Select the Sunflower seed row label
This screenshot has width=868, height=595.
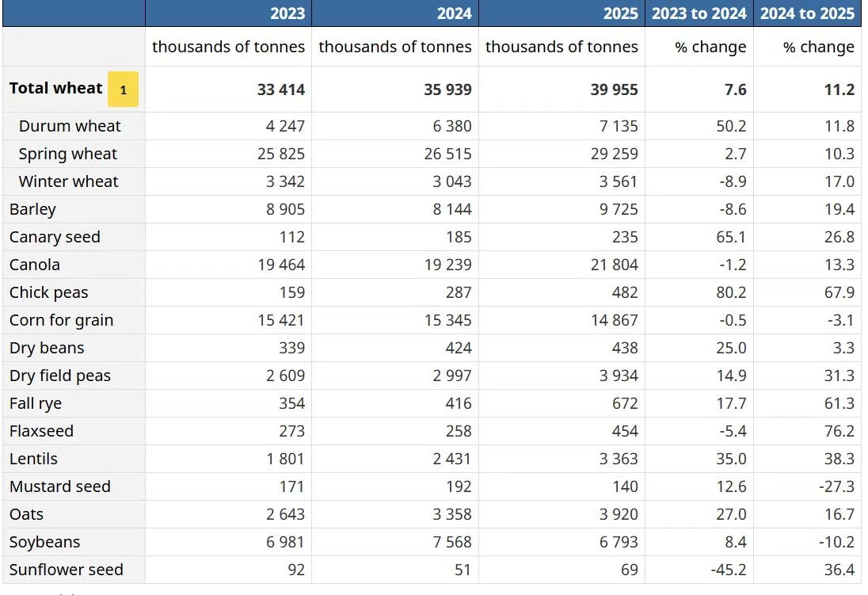click(x=66, y=570)
